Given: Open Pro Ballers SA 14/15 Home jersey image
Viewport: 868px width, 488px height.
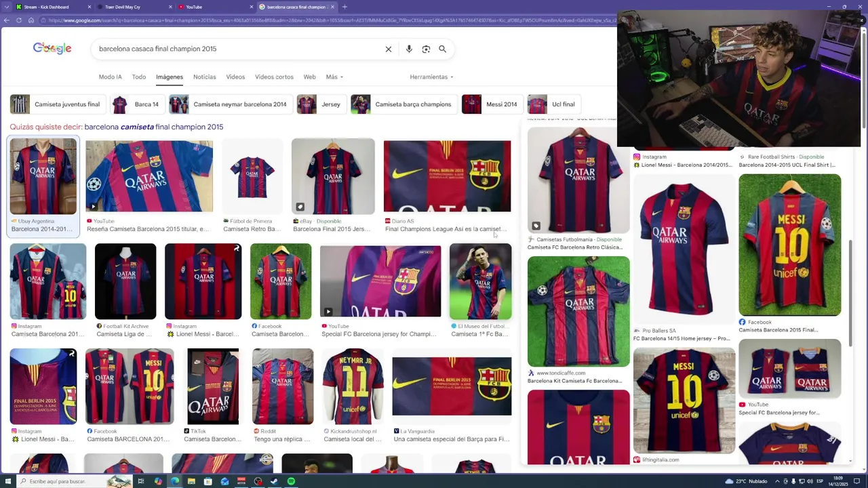Looking at the screenshot, I should point(684,249).
